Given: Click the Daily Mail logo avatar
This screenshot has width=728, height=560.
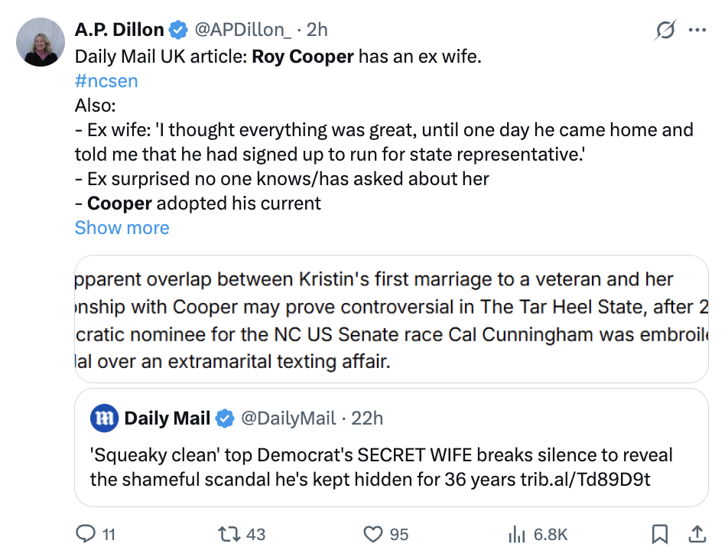Looking at the screenshot, I should 104,418.
